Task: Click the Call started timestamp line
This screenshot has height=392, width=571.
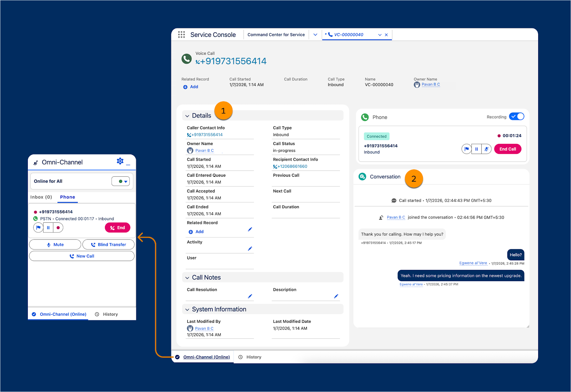Action: click(441, 201)
